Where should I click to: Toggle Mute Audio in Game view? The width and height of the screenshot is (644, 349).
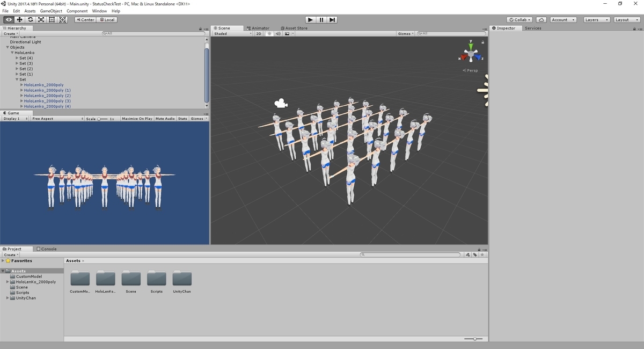pos(165,119)
